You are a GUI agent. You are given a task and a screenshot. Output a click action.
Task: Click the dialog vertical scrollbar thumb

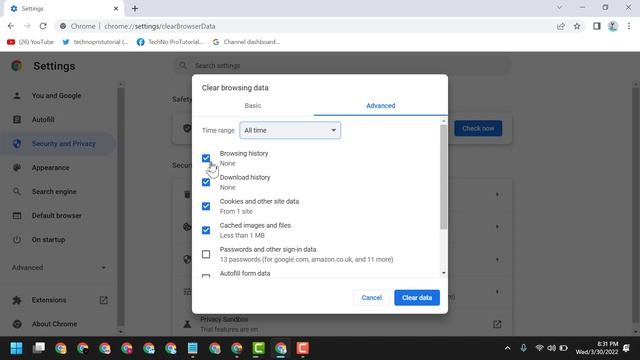[444, 177]
